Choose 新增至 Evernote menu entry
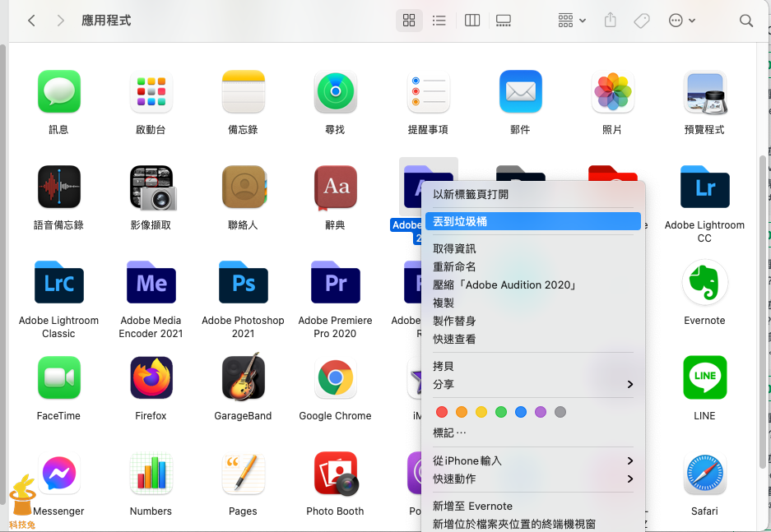The width and height of the screenshot is (771, 532). 533,506
